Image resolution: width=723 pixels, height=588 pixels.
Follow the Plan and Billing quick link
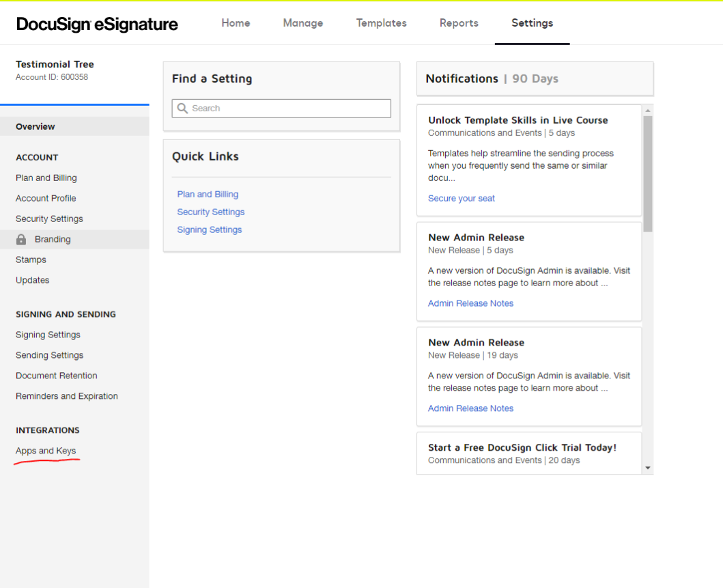pyautogui.click(x=208, y=194)
